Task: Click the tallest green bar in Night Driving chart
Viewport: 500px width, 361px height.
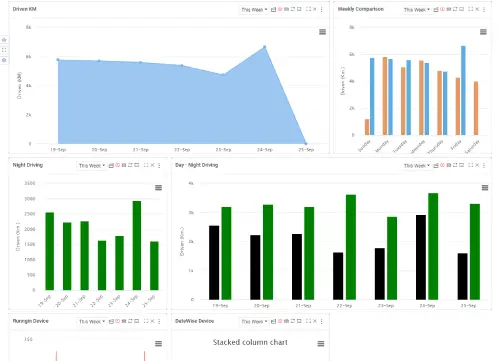Action: point(137,245)
